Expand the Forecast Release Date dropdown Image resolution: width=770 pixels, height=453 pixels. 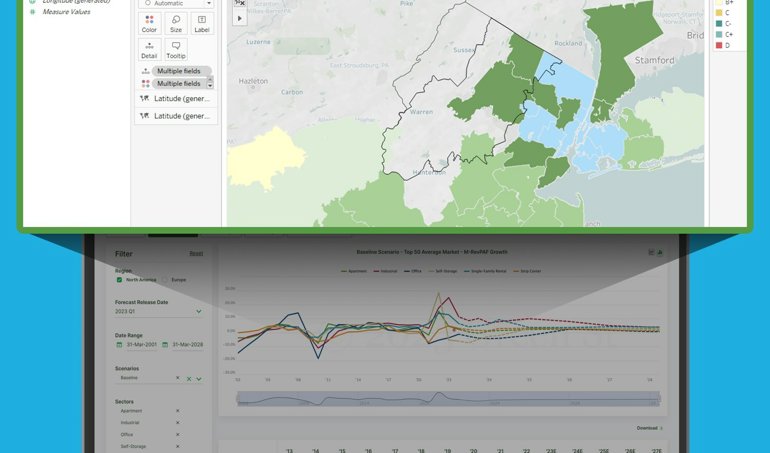click(198, 311)
